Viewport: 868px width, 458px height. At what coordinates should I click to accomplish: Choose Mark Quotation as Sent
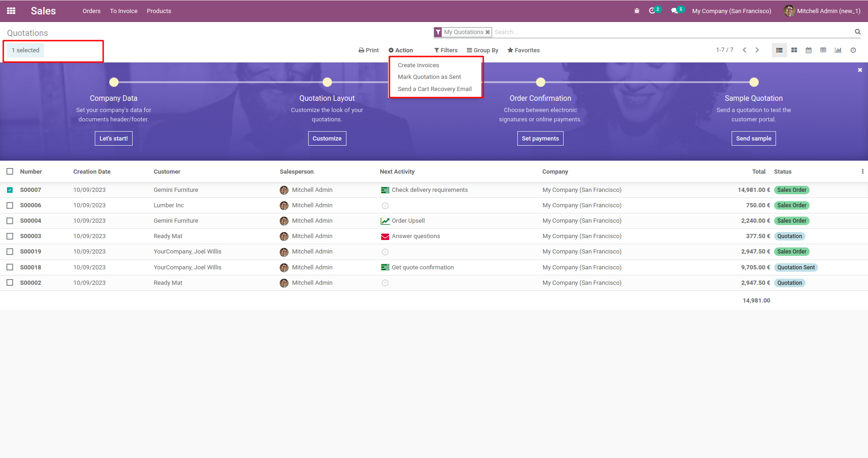pyautogui.click(x=429, y=77)
